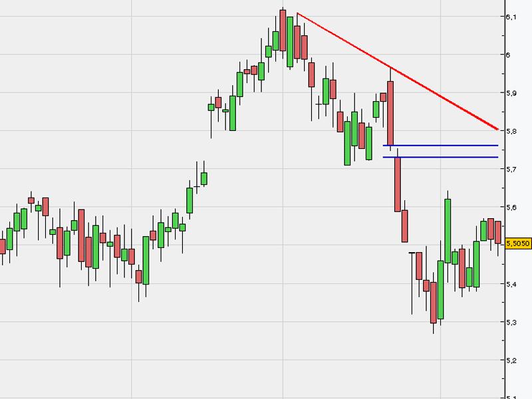Viewport: 532px width, 399px height.
Task: Select the highest red candle at the peak
Action: coord(283,30)
